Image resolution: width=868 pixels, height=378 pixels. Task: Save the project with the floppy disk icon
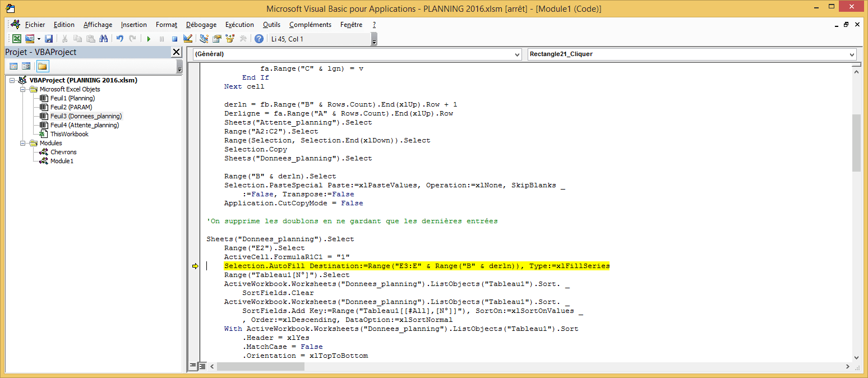[49, 39]
